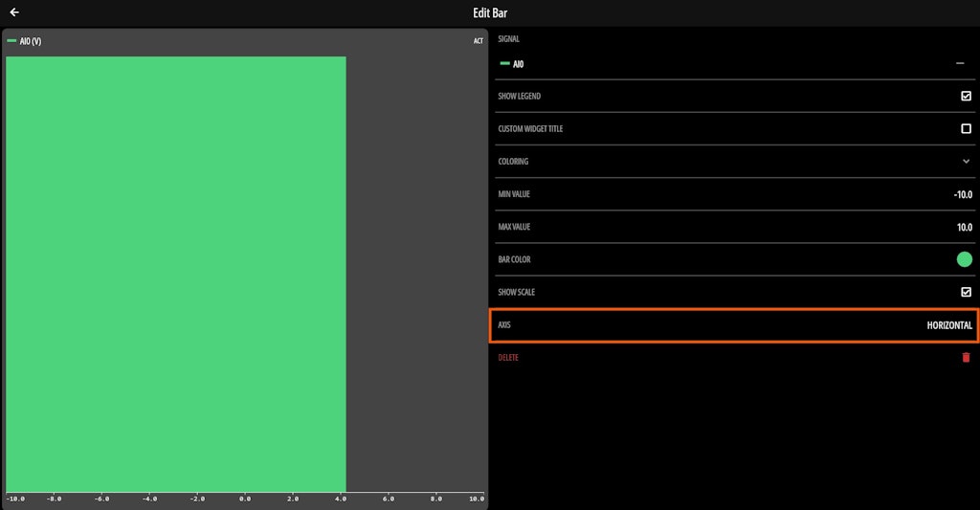Expand the Coloring dropdown chevron
Viewport: 980px width, 510px height.
(x=966, y=162)
